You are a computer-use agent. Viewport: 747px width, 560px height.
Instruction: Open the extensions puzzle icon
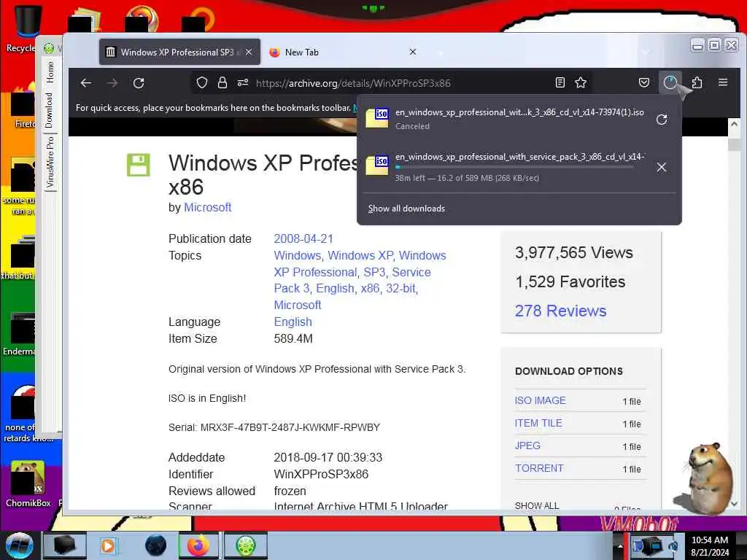pyautogui.click(x=697, y=83)
